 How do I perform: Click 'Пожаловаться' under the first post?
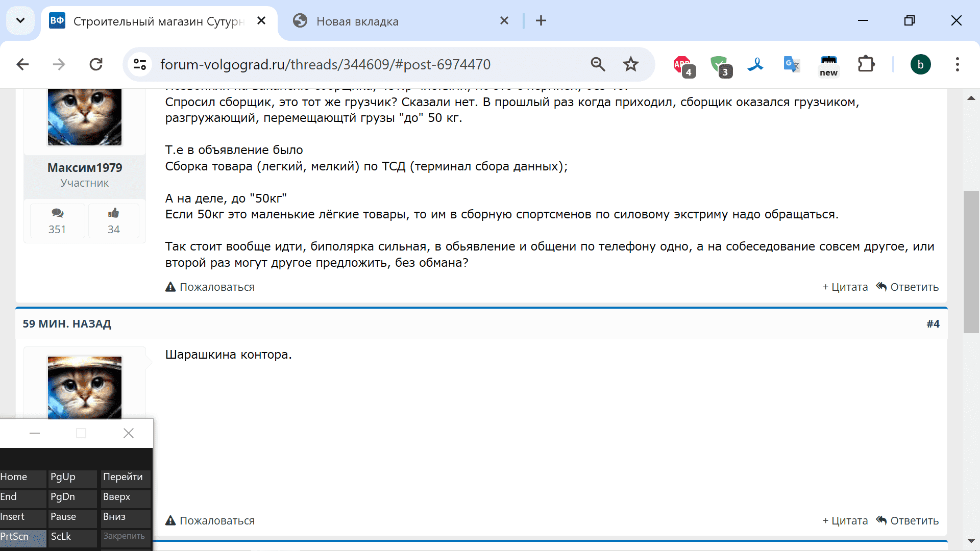pos(210,287)
